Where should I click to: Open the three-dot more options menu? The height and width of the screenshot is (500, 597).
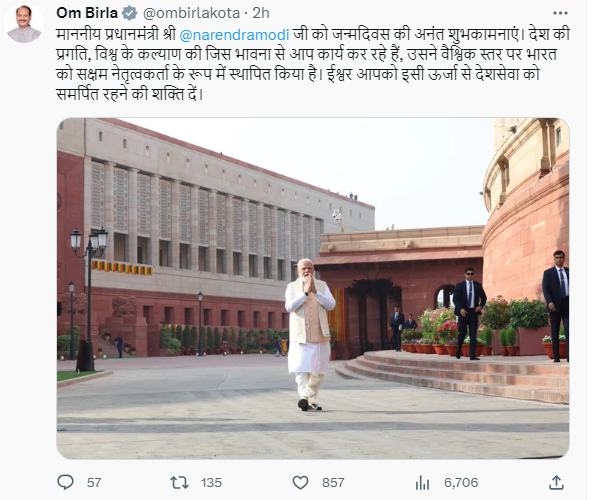coord(560,13)
